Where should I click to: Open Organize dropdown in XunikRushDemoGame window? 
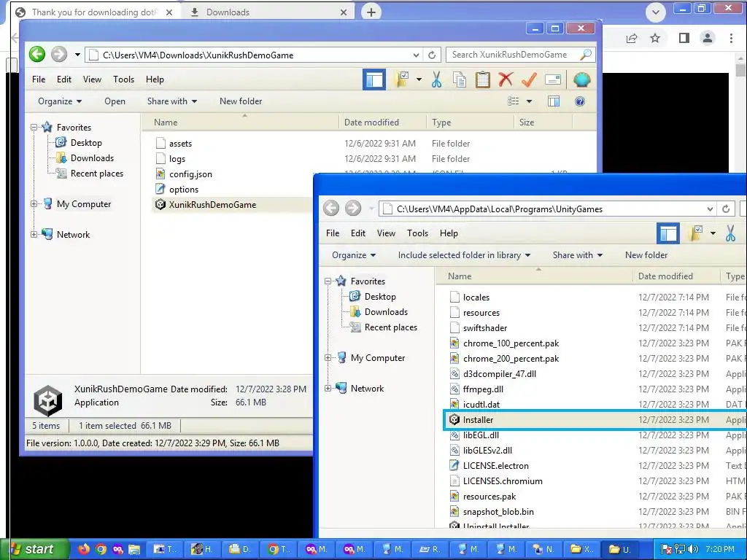[x=60, y=101]
